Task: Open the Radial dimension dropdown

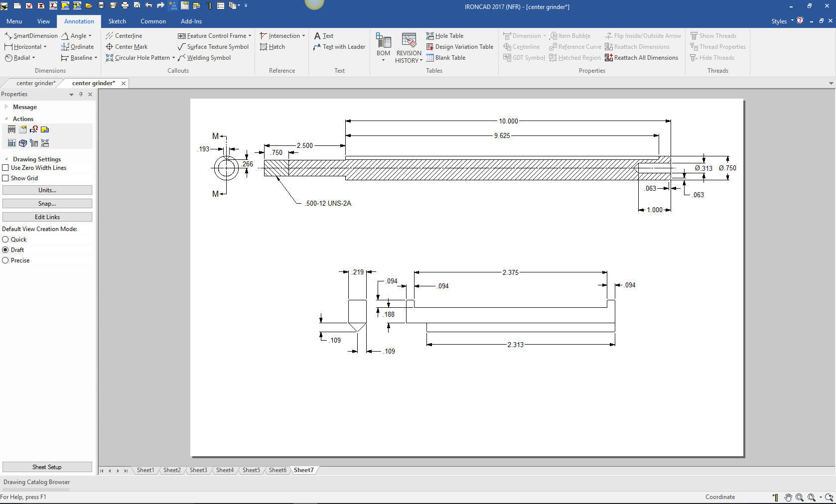Action: [33, 58]
